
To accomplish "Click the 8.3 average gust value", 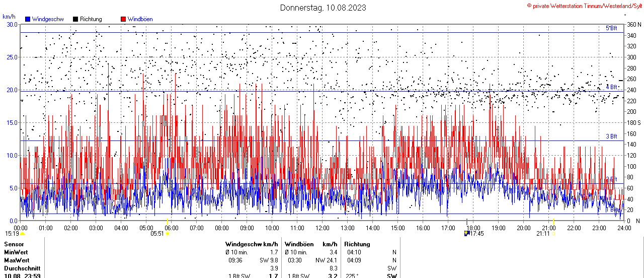I will click(333, 268).
